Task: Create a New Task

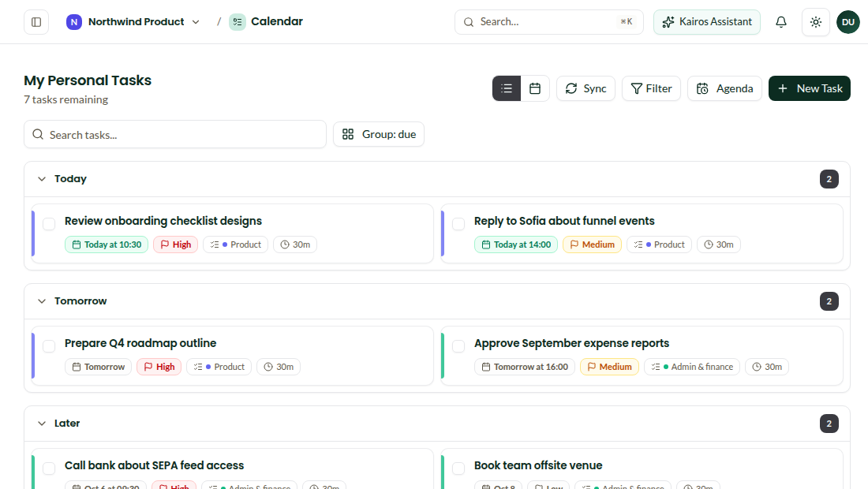Action: pyautogui.click(x=810, y=88)
